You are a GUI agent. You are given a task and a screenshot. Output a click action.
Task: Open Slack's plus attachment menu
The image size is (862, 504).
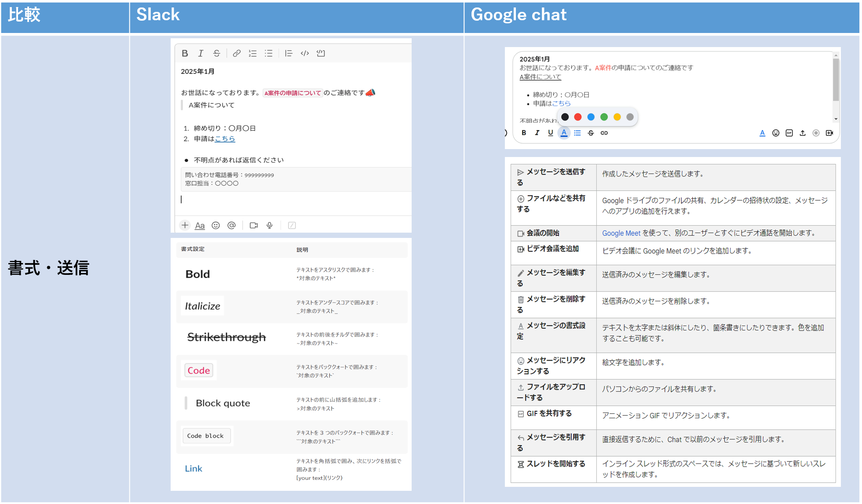(x=185, y=225)
